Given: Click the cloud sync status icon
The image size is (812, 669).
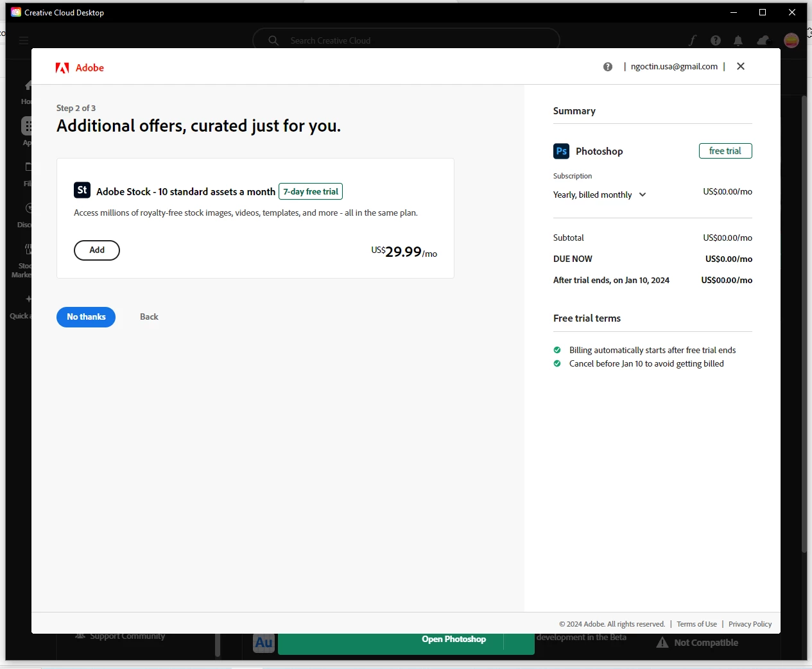Looking at the screenshot, I should (763, 40).
